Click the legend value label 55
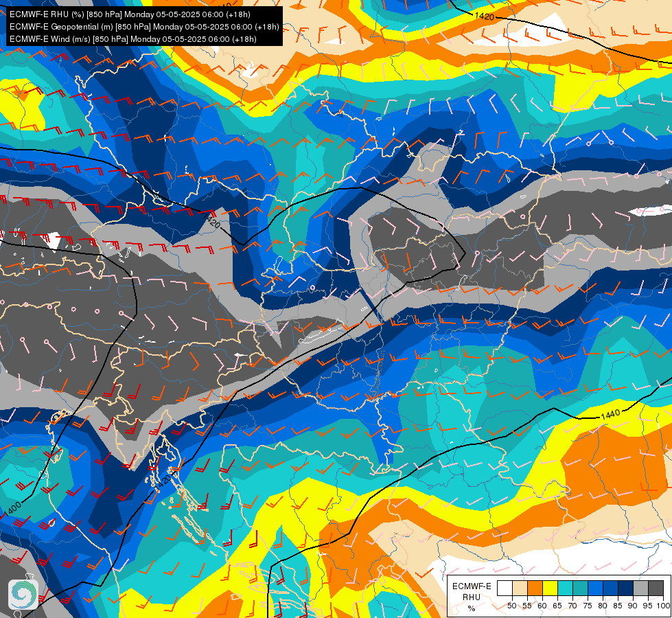The height and width of the screenshot is (618, 672). tap(526, 606)
